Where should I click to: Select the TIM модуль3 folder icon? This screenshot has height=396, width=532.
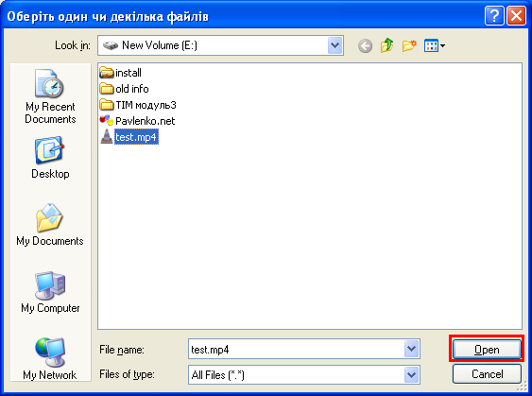107,105
